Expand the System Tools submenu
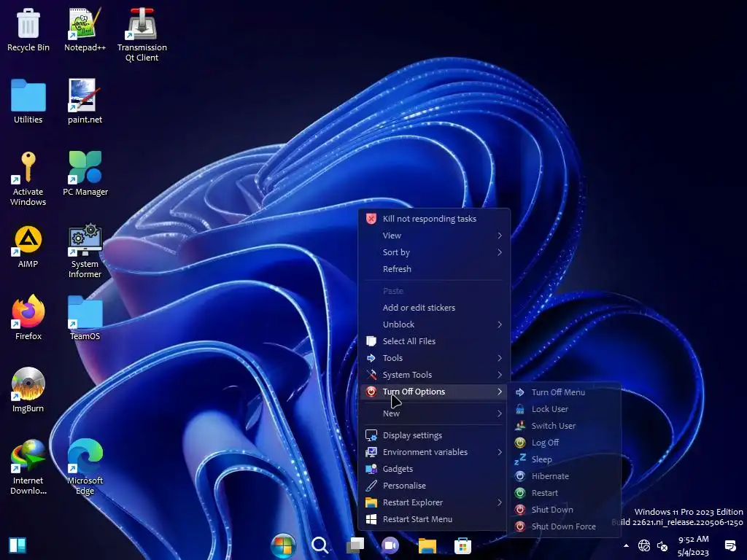This screenshot has height=560, width=747. click(434, 375)
